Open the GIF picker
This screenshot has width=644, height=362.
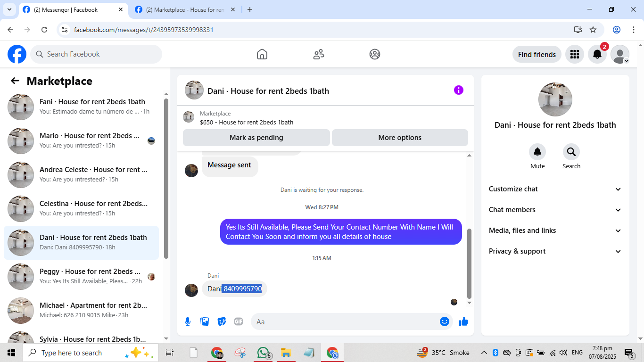[x=239, y=321]
